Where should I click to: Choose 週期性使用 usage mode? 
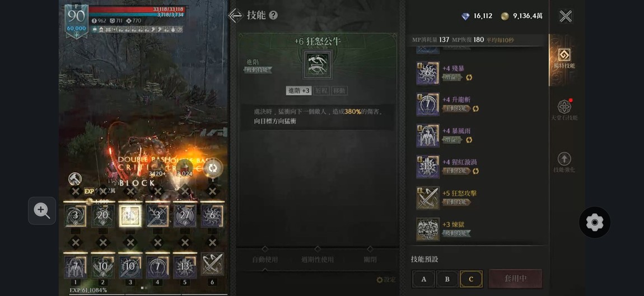pos(318,260)
